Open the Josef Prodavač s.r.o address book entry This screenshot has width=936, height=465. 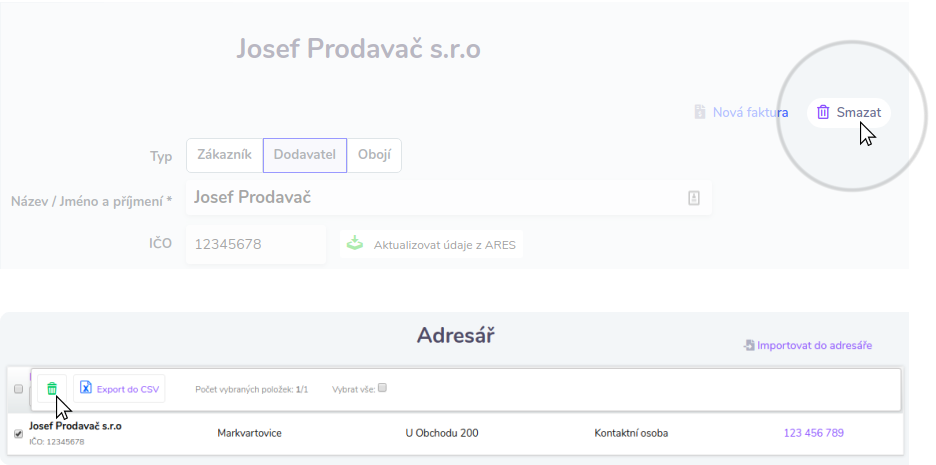76,426
